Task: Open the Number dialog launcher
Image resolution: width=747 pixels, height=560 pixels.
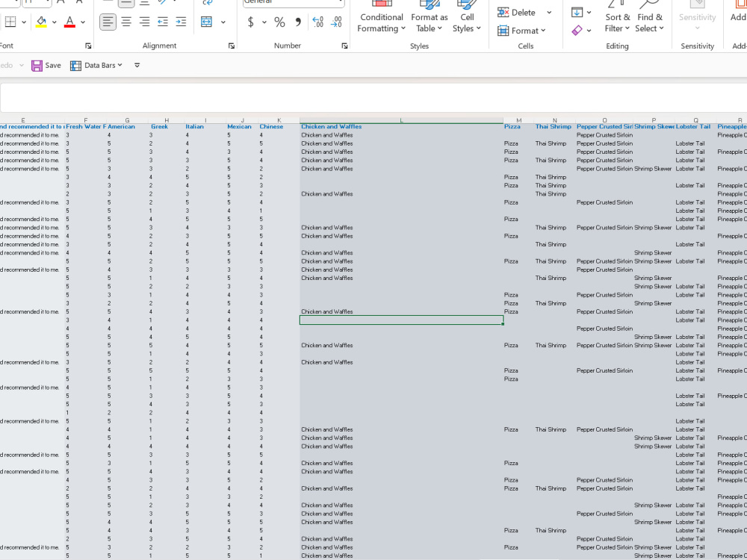Action: click(344, 46)
